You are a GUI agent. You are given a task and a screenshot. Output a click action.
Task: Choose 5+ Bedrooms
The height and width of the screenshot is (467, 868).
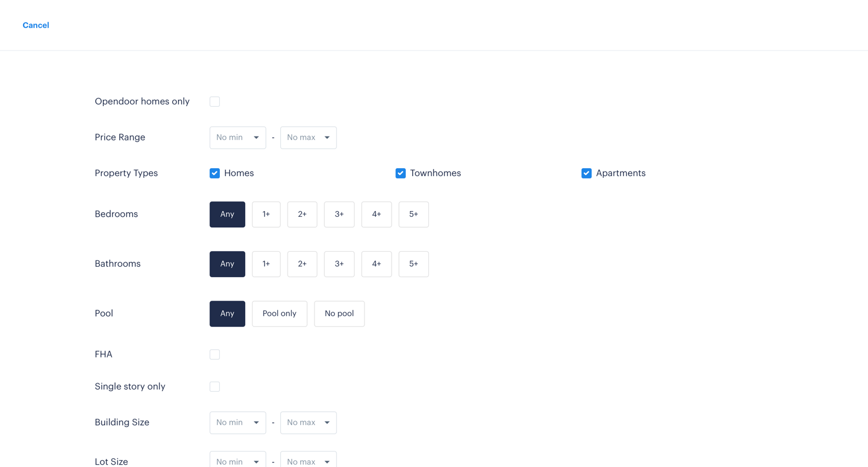point(414,215)
